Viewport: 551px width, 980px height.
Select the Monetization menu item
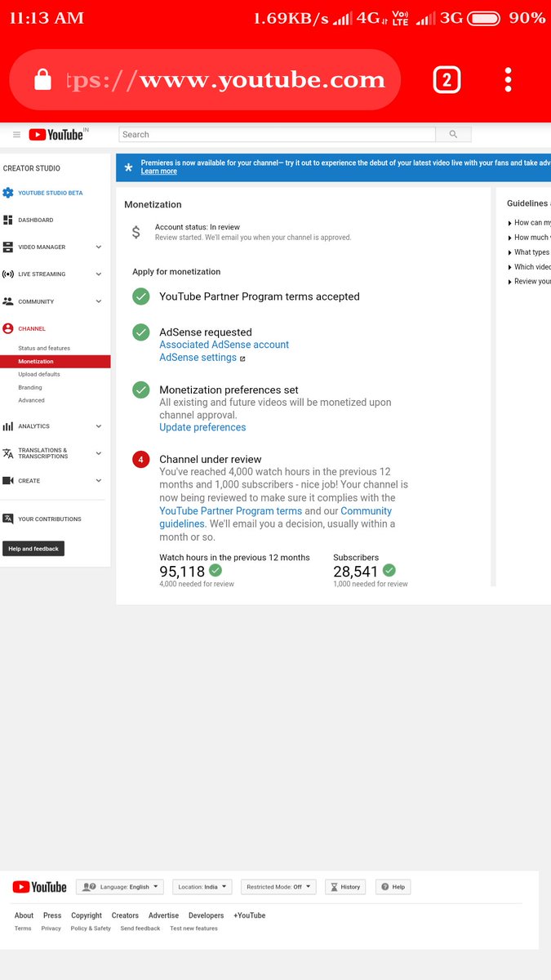point(55,361)
